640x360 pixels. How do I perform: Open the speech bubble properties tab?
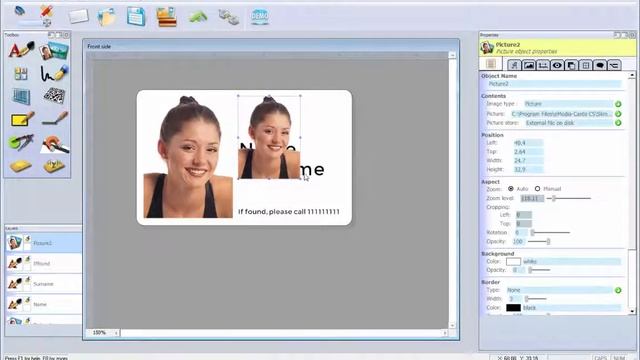[x=600, y=65]
